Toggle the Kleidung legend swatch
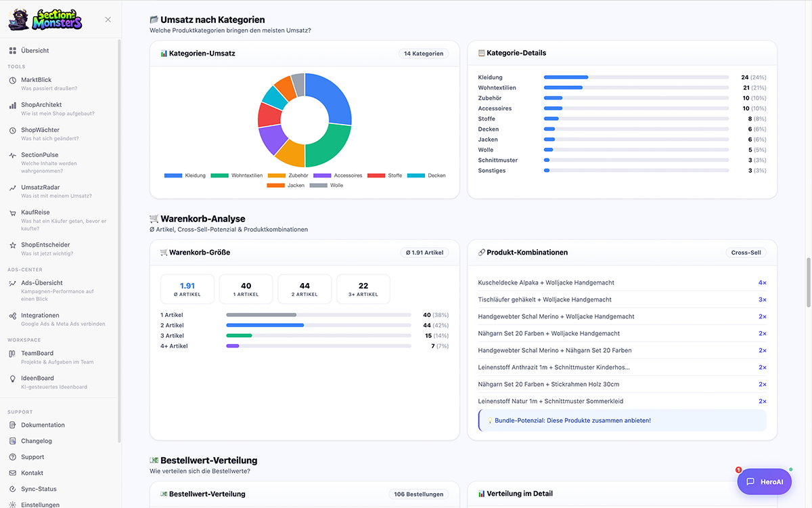The width and height of the screenshot is (812, 508). click(x=173, y=175)
